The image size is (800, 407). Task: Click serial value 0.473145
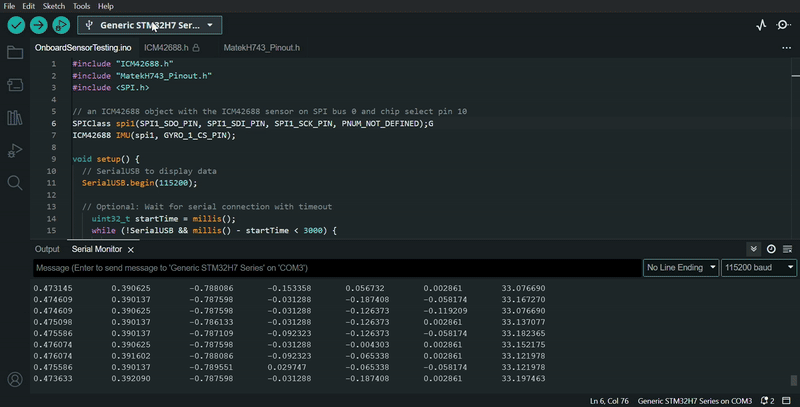53,288
